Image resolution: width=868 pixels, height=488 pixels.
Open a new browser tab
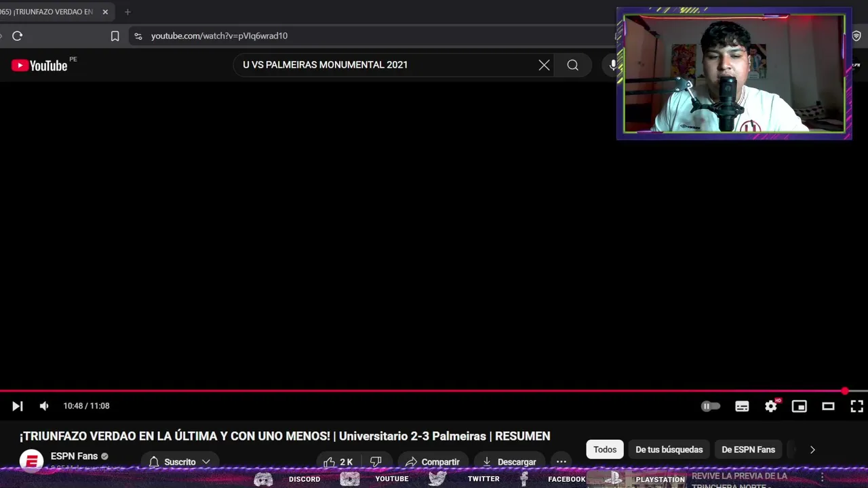[x=127, y=12]
